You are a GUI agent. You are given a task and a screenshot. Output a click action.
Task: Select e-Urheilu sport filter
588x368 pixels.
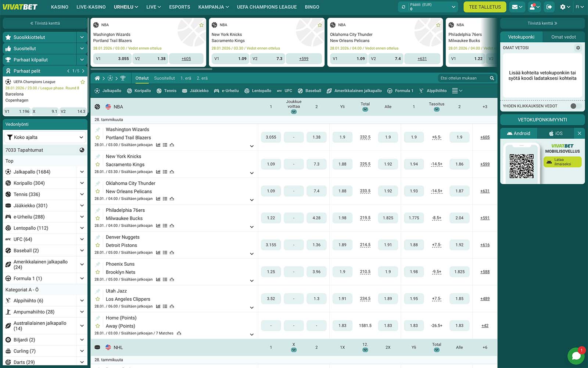226,91
